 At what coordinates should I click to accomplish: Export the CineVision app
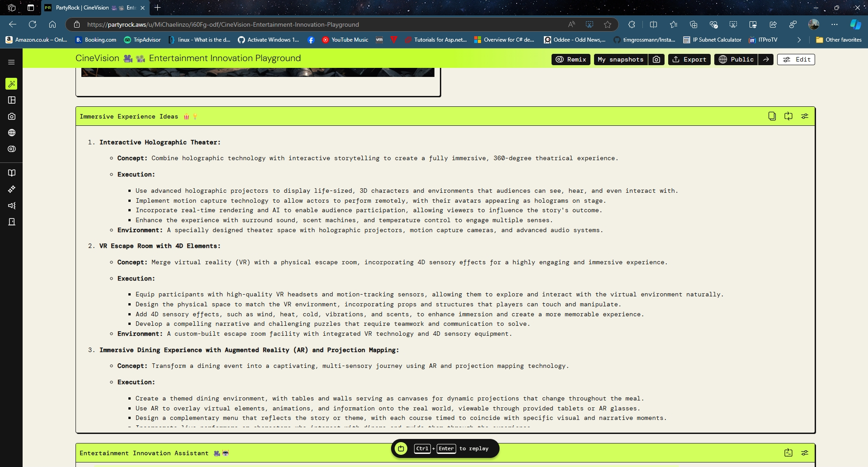point(689,59)
